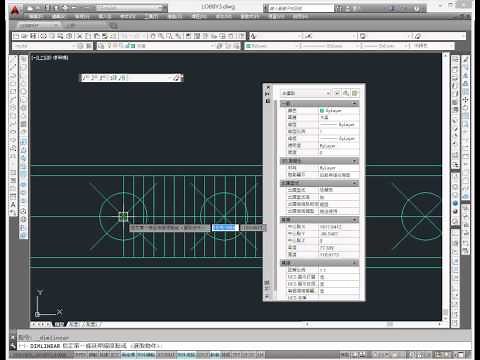Open the first menu in the menu bar
Viewport: 480px width, 360px height.
click(36, 16)
